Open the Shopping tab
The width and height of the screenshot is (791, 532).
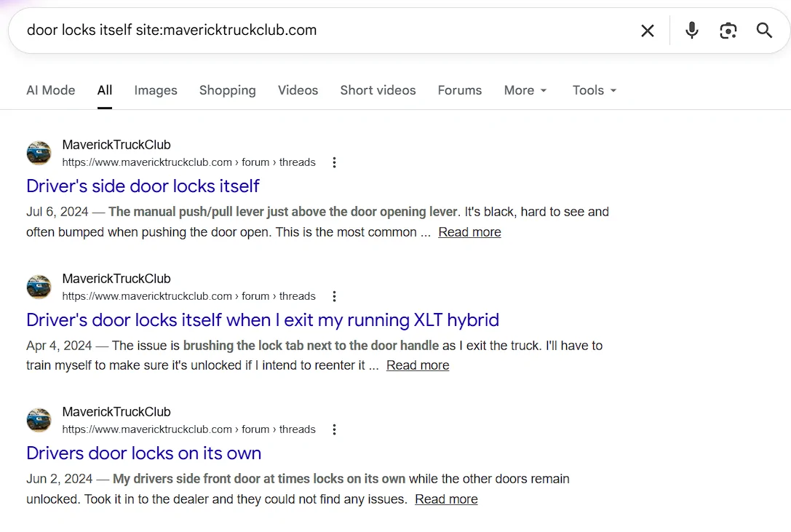(228, 90)
